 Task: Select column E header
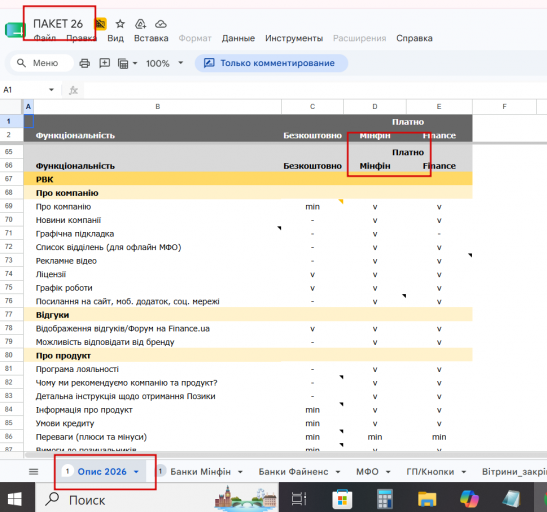pyautogui.click(x=439, y=106)
